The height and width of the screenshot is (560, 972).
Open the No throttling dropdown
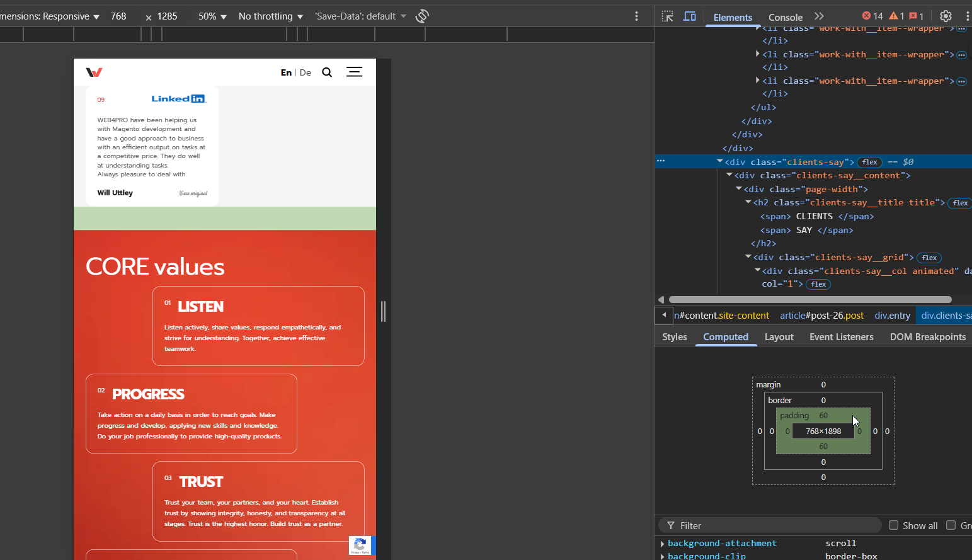tap(271, 16)
